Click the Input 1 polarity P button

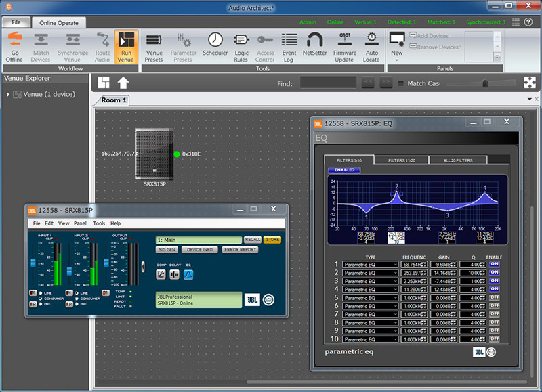click(x=33, y=304)
